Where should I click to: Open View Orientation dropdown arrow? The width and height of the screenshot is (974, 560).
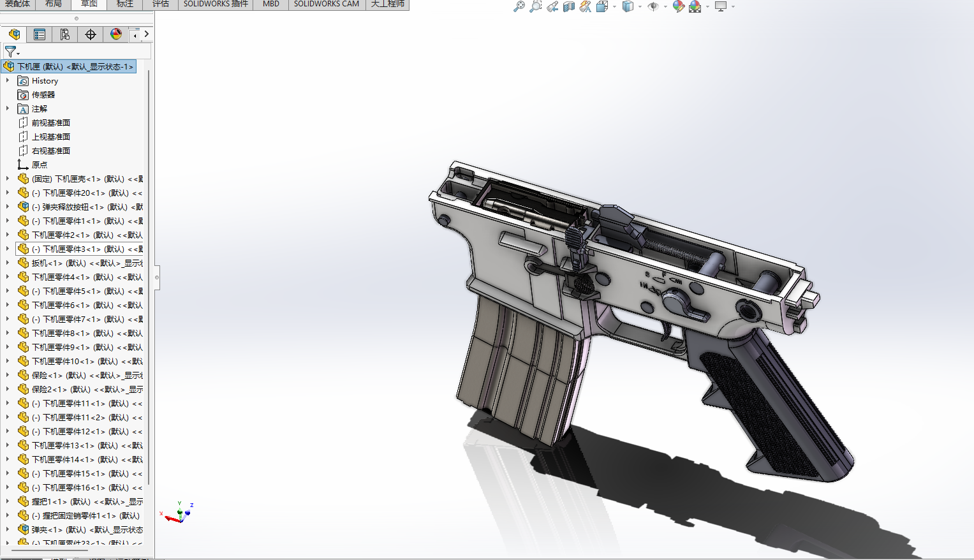[x=614, y=7]
